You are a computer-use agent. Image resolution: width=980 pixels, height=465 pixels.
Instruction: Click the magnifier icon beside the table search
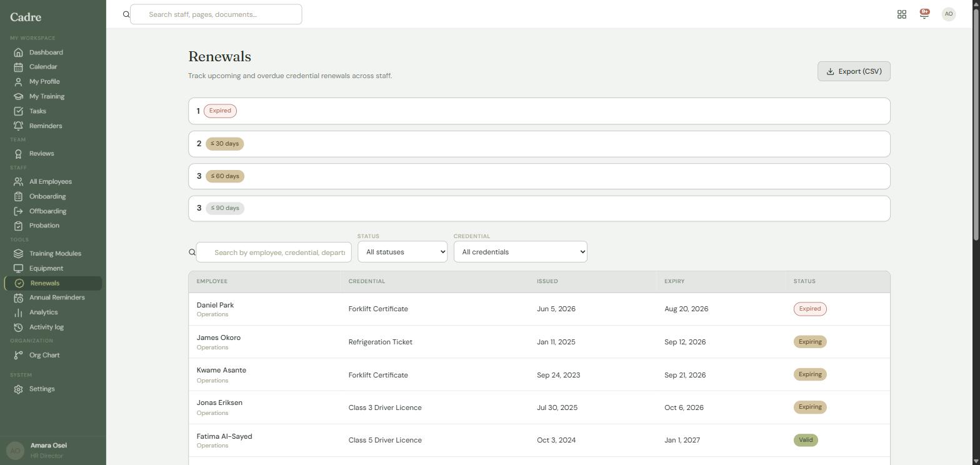(x=192, y=252)
